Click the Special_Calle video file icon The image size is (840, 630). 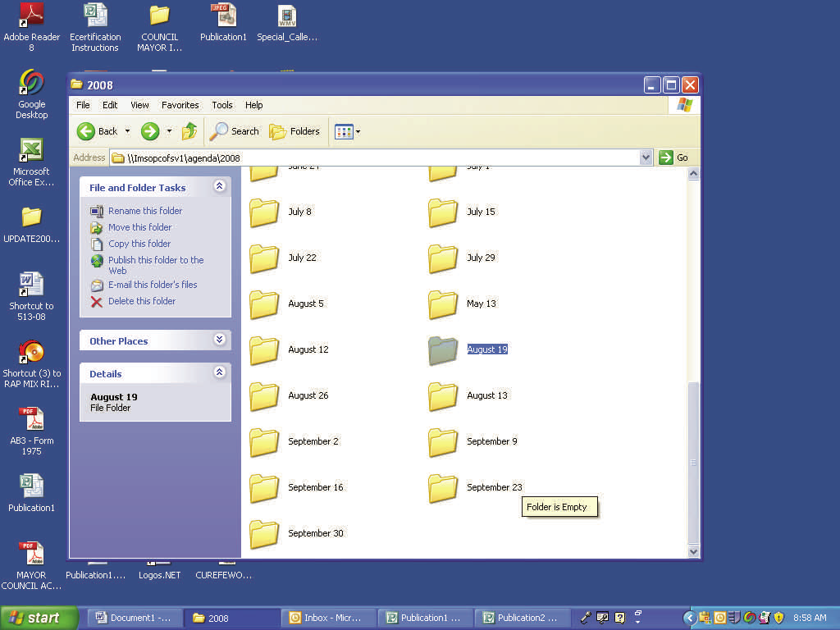pos(287,22)
